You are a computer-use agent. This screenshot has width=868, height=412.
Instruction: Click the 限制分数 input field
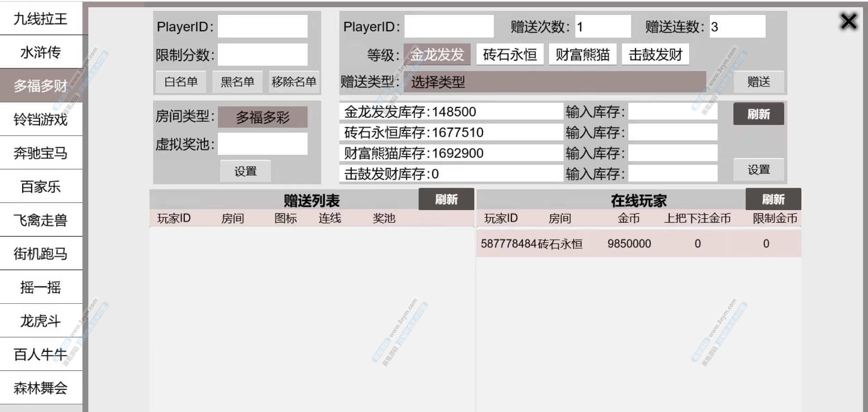click(x=262, y=55)
